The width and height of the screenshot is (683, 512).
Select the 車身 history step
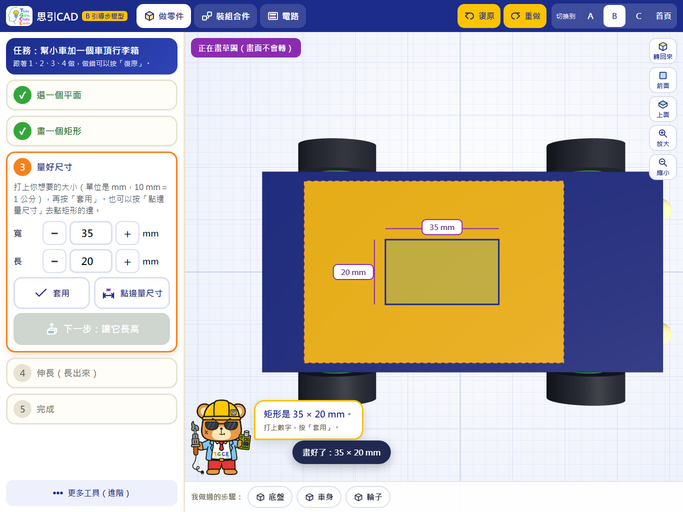[319, 497]
